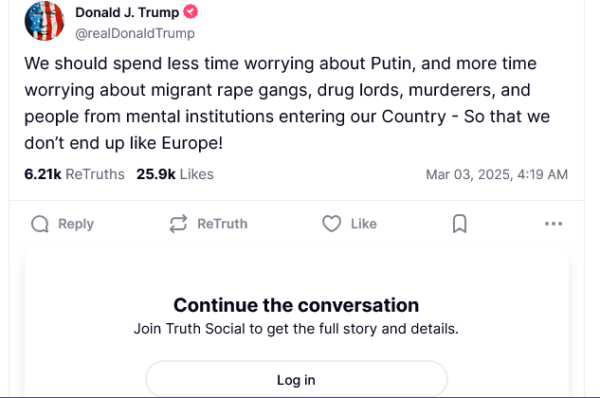Click the @realDonaldTrump handle
Image resolution: width=600 pixels, height=398 pixels.
[135, 34]
